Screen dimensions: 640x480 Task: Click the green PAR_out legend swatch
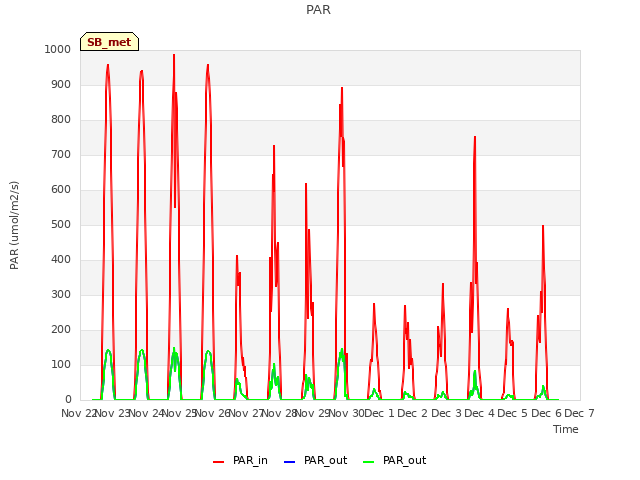tap(369, 462)
